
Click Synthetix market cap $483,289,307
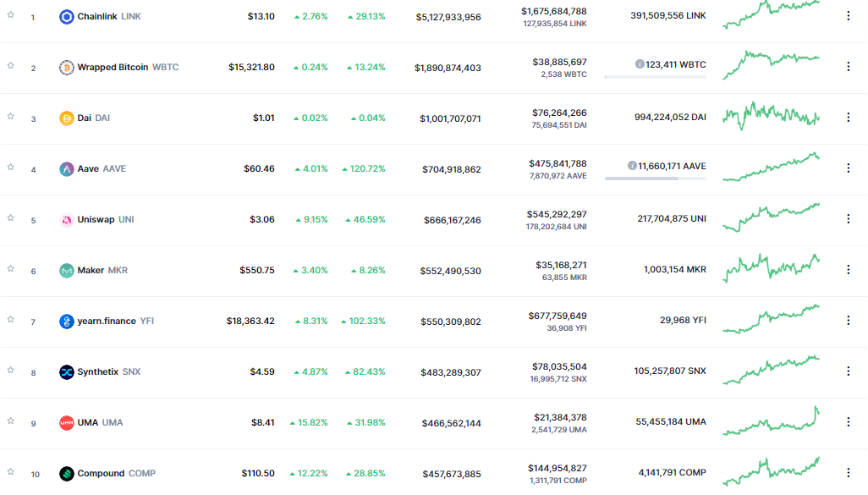[x=451, y=372]
